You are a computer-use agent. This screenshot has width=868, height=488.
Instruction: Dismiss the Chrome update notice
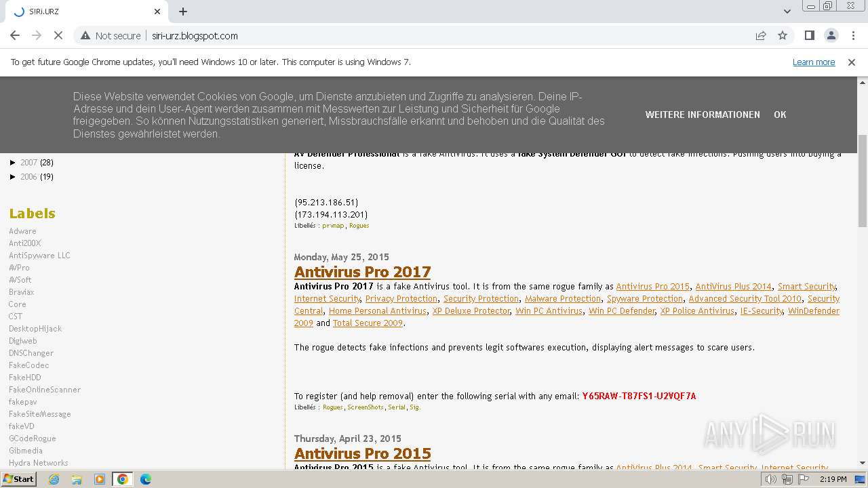click(x=852, y=62)
